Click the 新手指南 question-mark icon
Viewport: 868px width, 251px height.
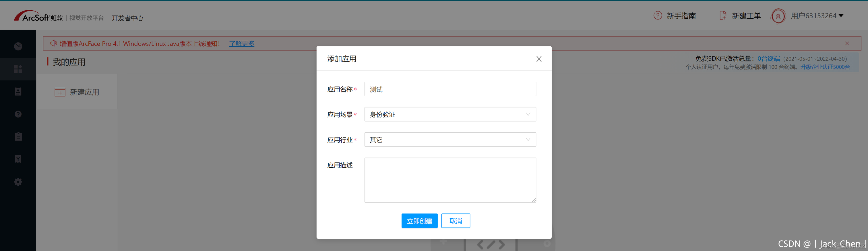click(657, 15)
